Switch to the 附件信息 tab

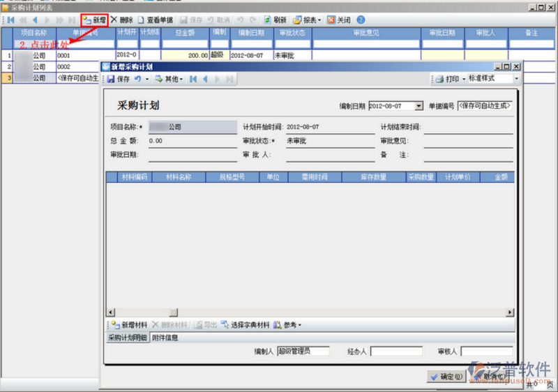pyautogui.click(x=165, y=338)
